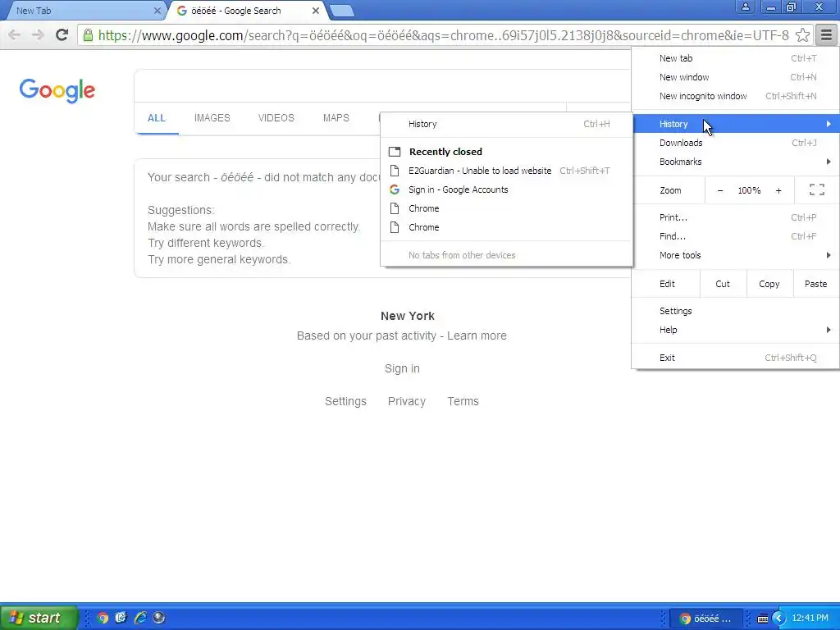The width and height of the screenshot is (840, 630).
Task: Click the Google search input box
Action: tap(382, 85)
